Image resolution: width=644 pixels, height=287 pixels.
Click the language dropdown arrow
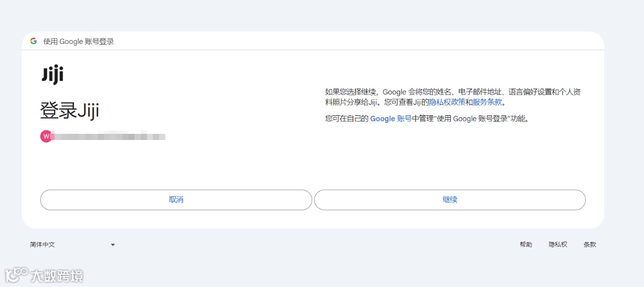(113, 245)
